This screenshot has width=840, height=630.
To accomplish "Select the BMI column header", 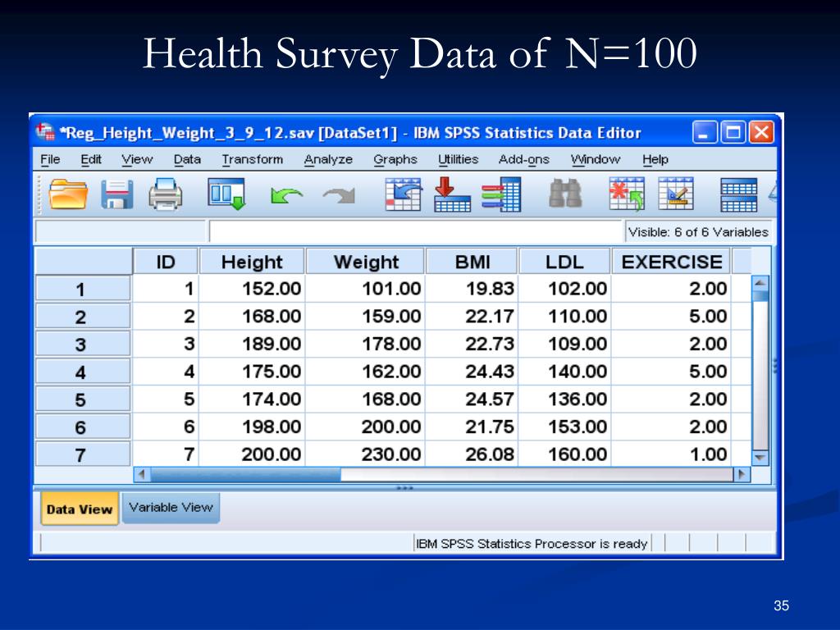I will coord(472,262).
